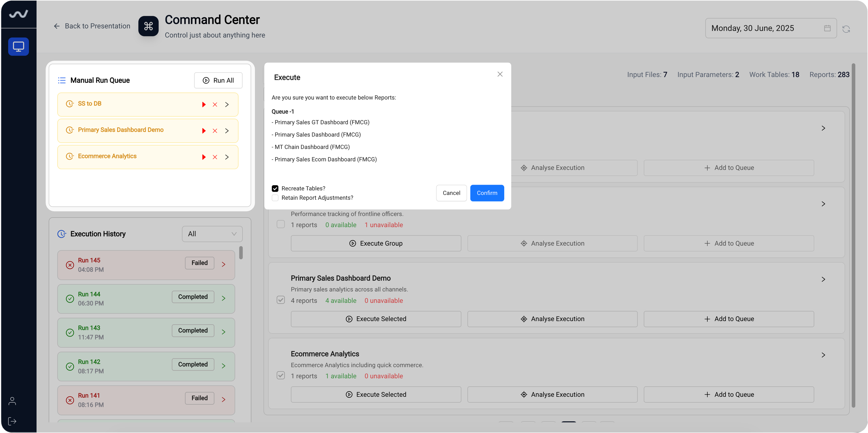Confirm the report execution
The width and height of the screenshot is (868, 433).
tap(487, 193)
